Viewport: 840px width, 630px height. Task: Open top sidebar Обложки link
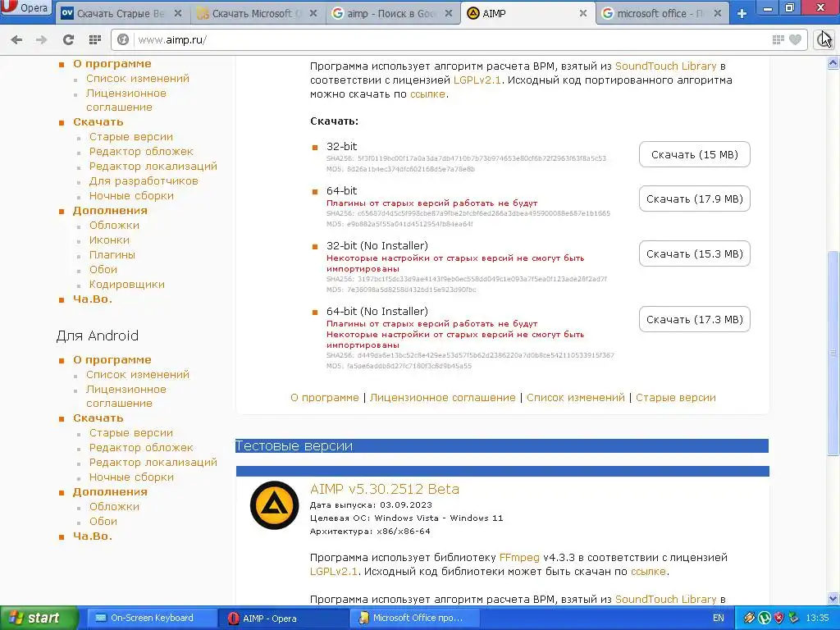[114, 226]
